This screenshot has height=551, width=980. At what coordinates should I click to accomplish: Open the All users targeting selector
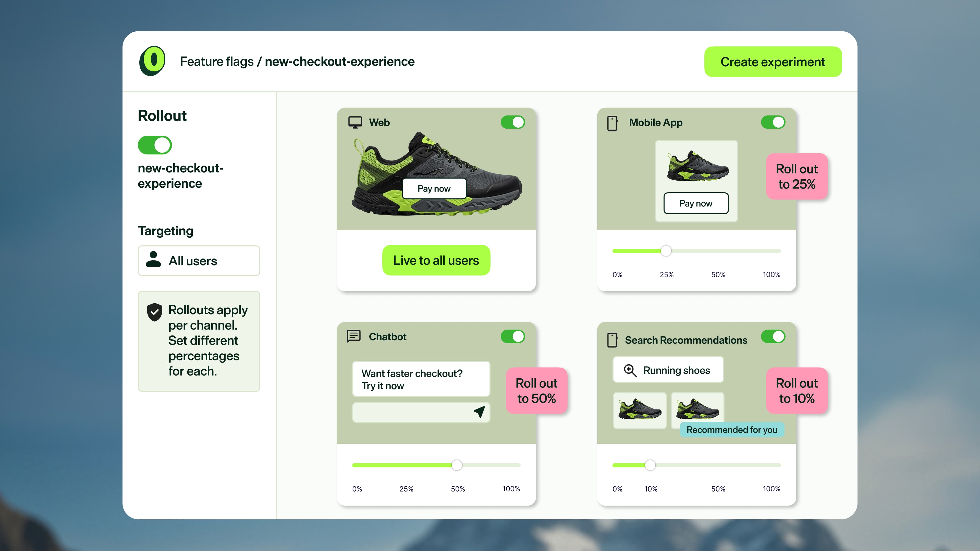click(199, 260)
